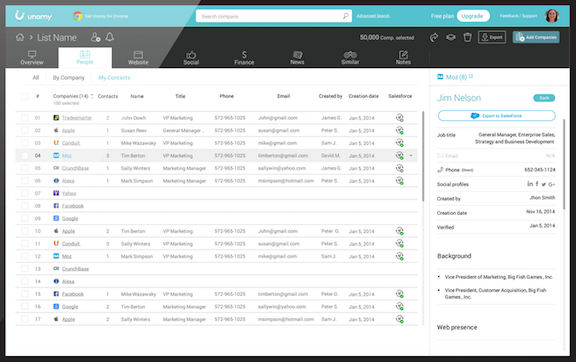Screen dimensions: 576x362
Task: Select checkbox for row 01 Tradesmarter
Action: click(25, 118)
